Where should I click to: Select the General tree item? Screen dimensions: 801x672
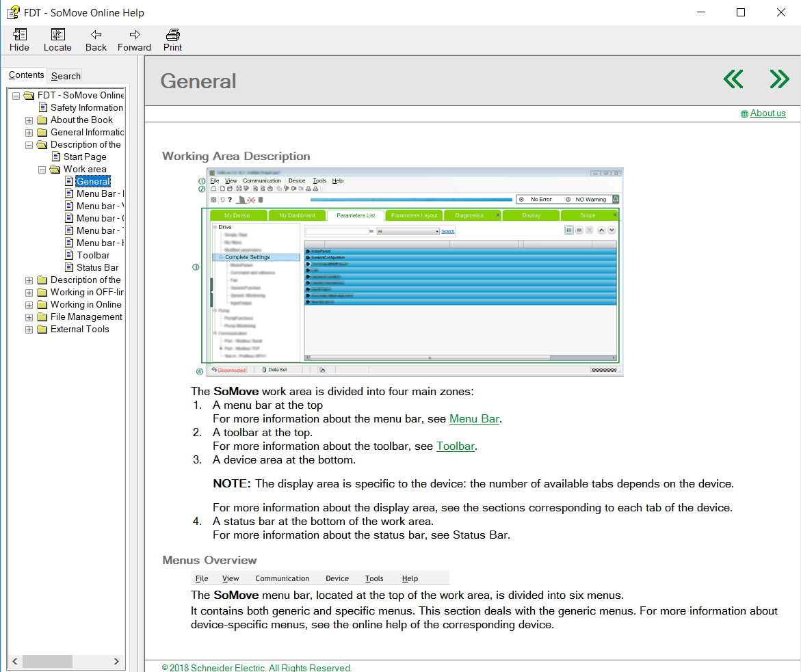(x=92, y=181)
